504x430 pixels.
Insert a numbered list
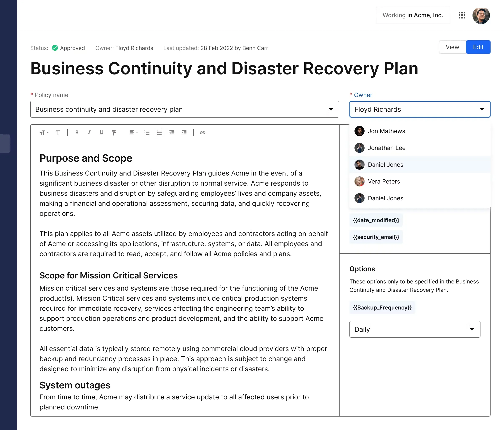(147, 132)
